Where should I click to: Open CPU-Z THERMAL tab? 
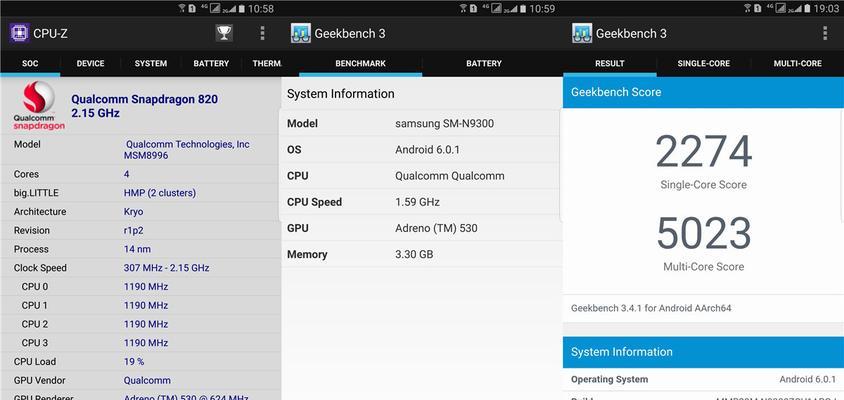point(267,64)
